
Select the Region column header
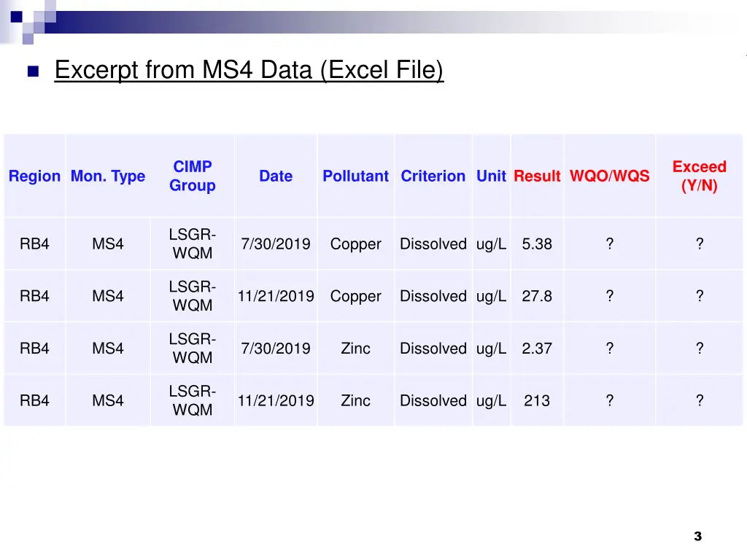tap(34, 176)
